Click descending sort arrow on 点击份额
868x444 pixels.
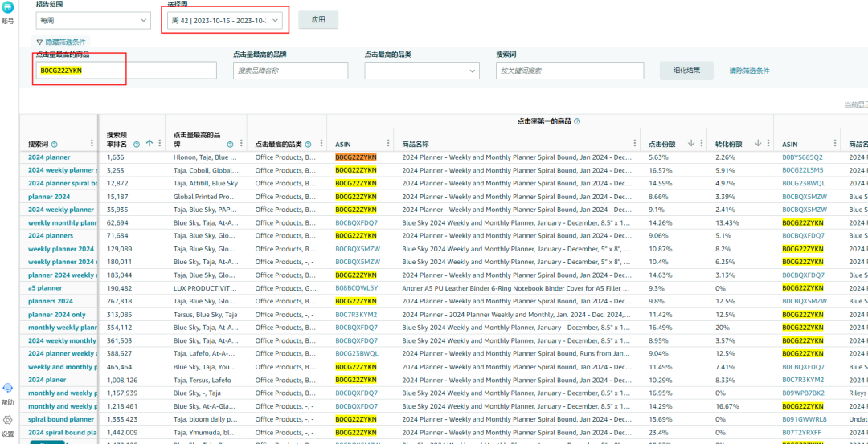[691, 143]
